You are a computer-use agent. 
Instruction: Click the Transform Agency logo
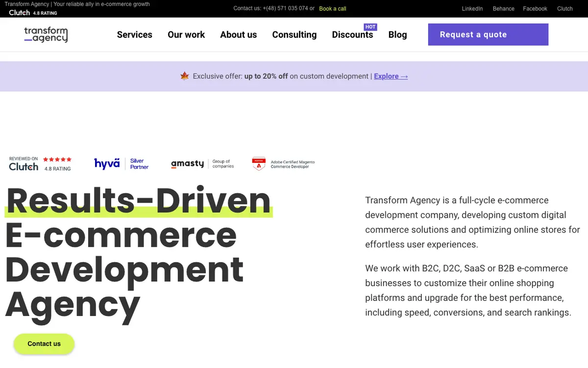point(46,34)
